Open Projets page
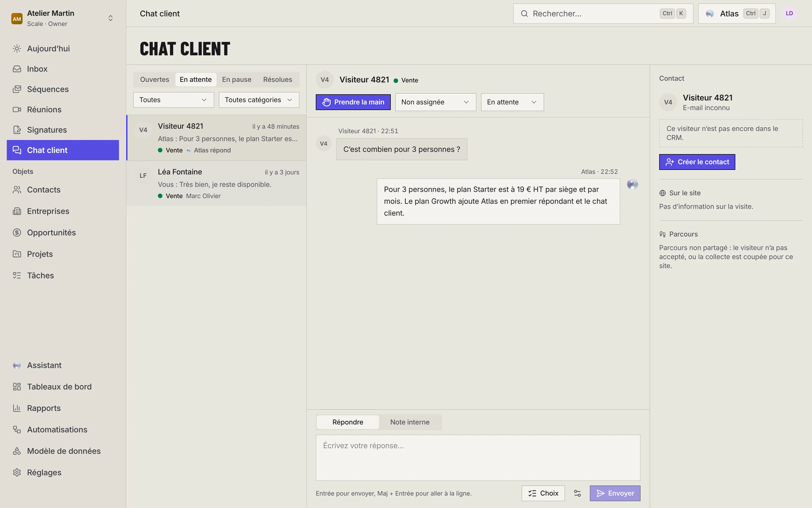812x508 pixels. coord(63,254)
